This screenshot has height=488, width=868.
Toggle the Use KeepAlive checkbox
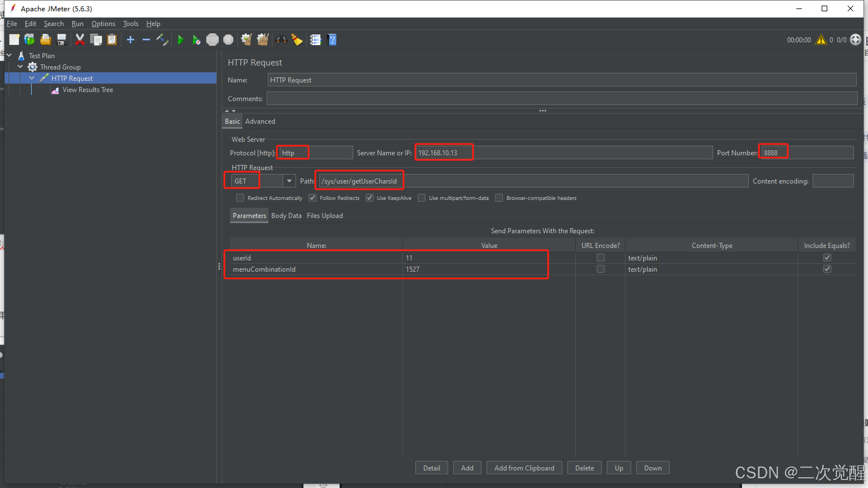[x=370, y=198]
